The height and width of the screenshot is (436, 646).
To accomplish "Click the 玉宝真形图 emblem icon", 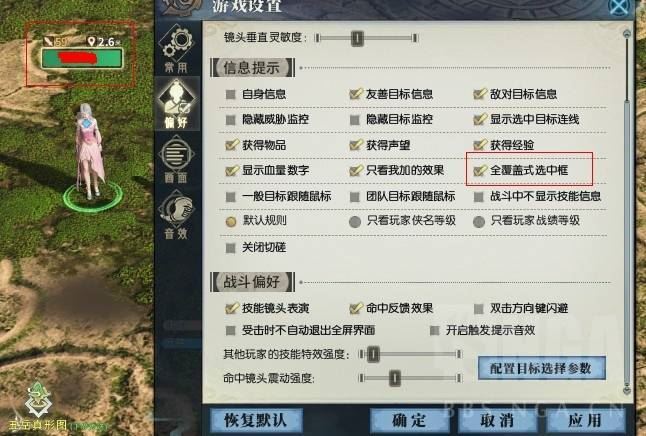I will coord(38,400).
